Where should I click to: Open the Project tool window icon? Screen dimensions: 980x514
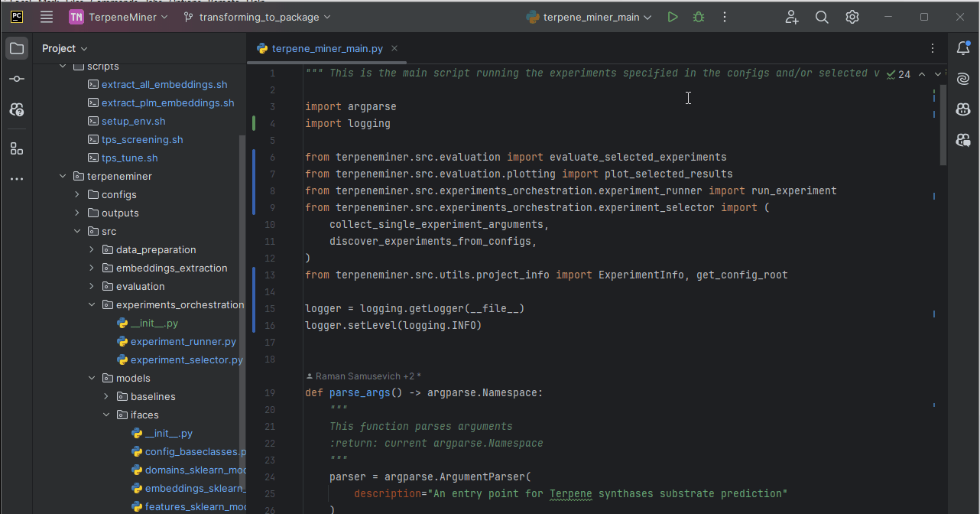click(16, 49)
